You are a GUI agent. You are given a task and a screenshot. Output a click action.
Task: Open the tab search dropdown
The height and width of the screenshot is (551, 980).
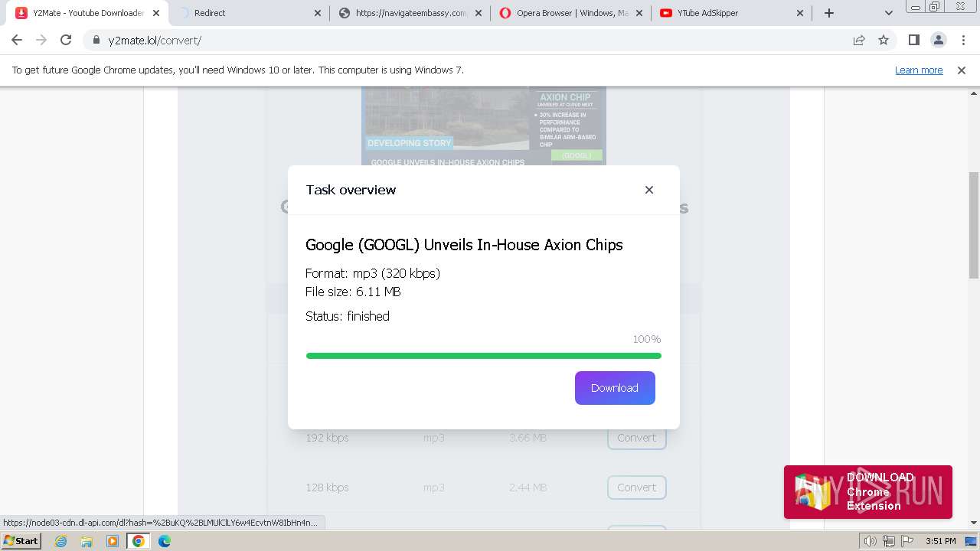point(888,13)
